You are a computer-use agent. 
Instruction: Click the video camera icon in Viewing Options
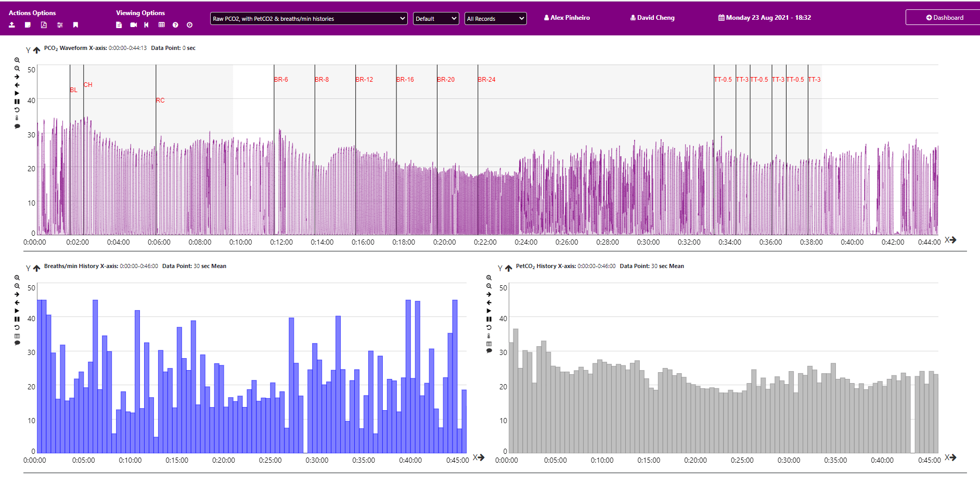(x=134, y=25)
